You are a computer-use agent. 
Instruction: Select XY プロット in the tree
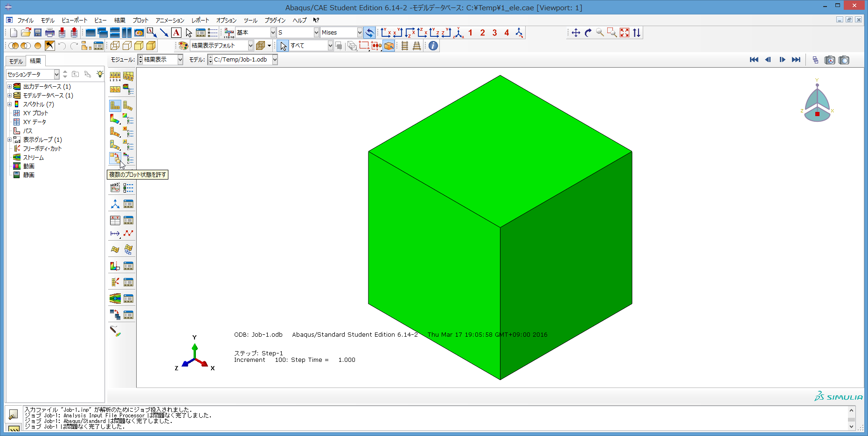tap(35, 113)
